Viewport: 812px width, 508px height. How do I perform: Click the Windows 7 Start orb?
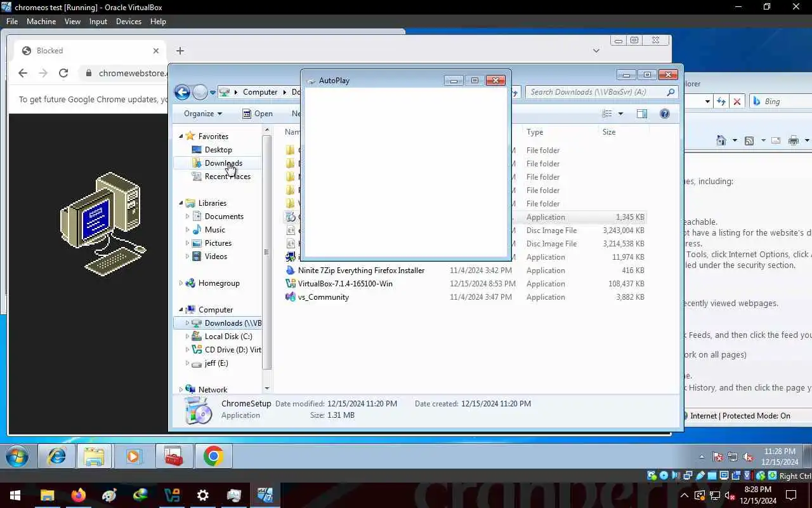tap(17, 457)
